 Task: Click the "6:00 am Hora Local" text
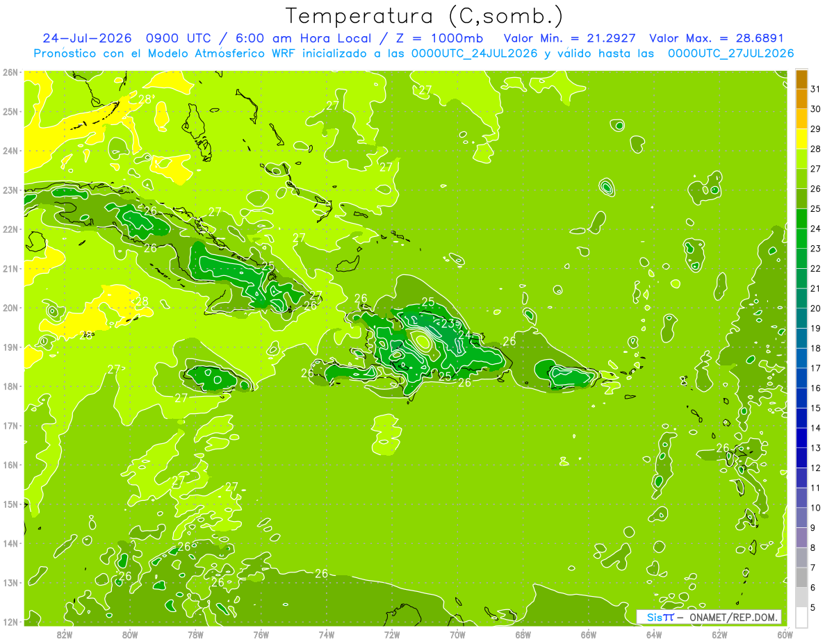[x=304, y=38]
